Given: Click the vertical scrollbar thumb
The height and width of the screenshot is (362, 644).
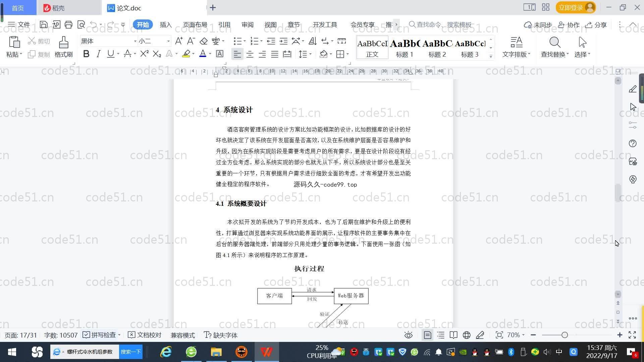Looking at the screenshot, I should point(618,193).
